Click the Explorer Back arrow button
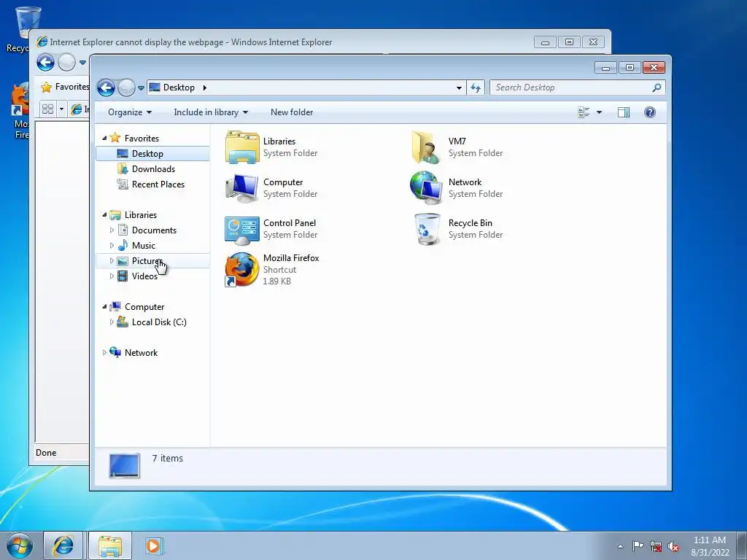The image size is (747, 560). click(106, 87)
